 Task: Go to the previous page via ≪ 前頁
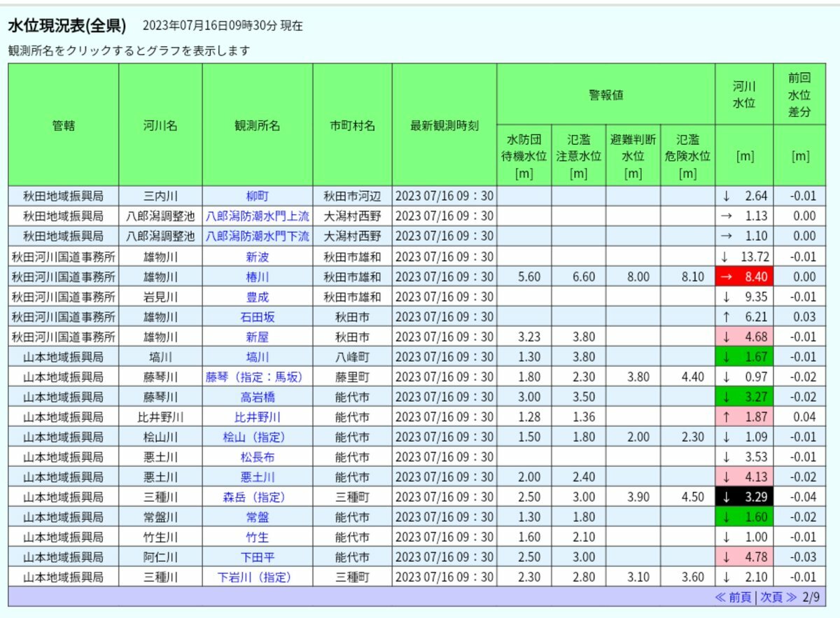point(734,598)
